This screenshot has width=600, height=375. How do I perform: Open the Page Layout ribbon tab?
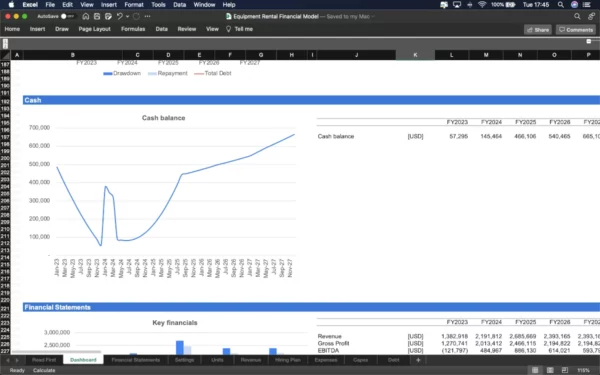tap(95, 29)
